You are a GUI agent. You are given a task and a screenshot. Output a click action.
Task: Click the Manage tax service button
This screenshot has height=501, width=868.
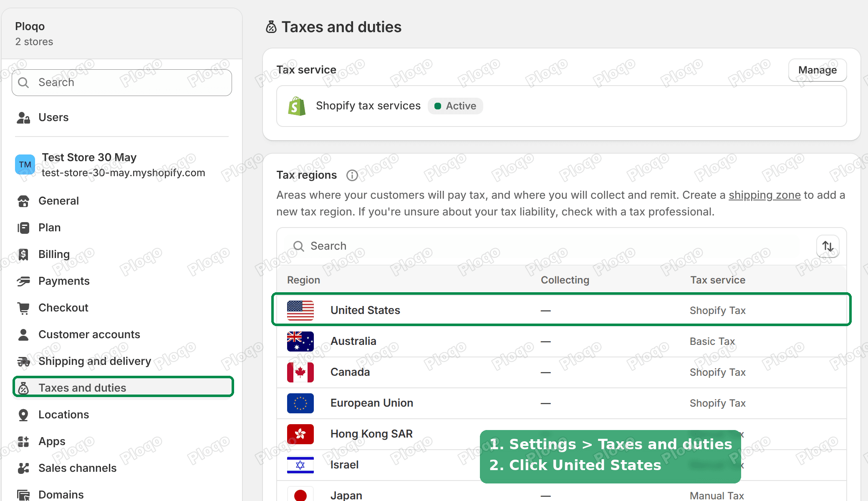click(818, 70)
